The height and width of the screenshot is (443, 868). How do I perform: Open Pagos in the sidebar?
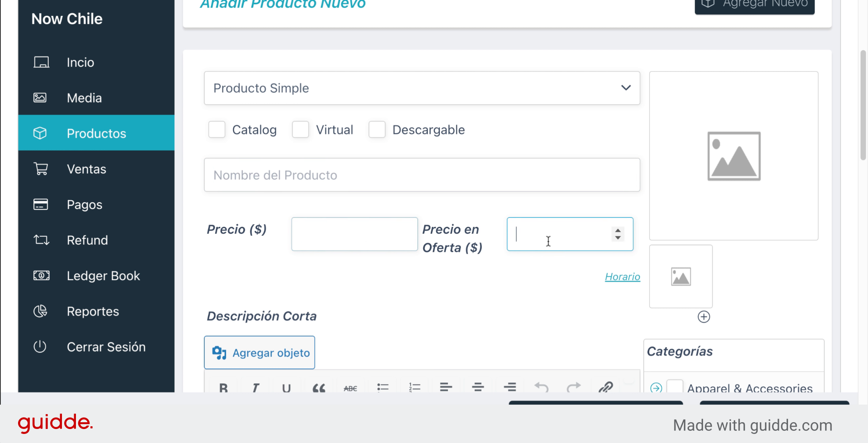pyautogui.click(x=96, y=204)
